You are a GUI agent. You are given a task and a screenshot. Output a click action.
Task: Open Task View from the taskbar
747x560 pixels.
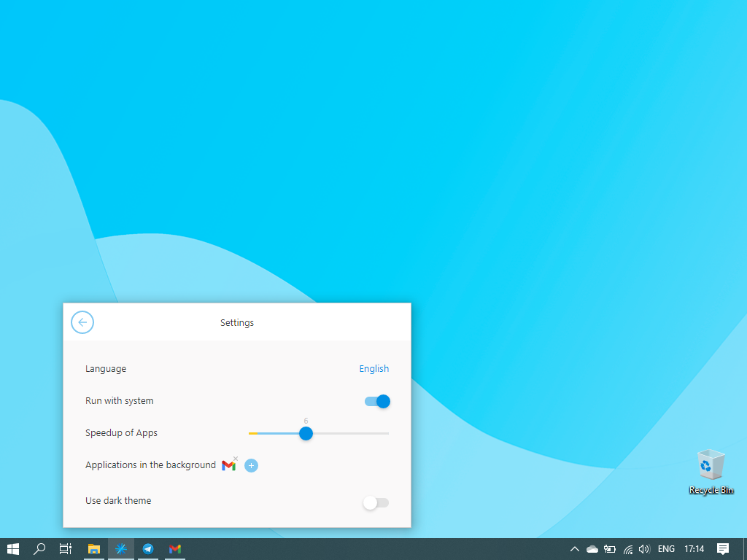66,549
